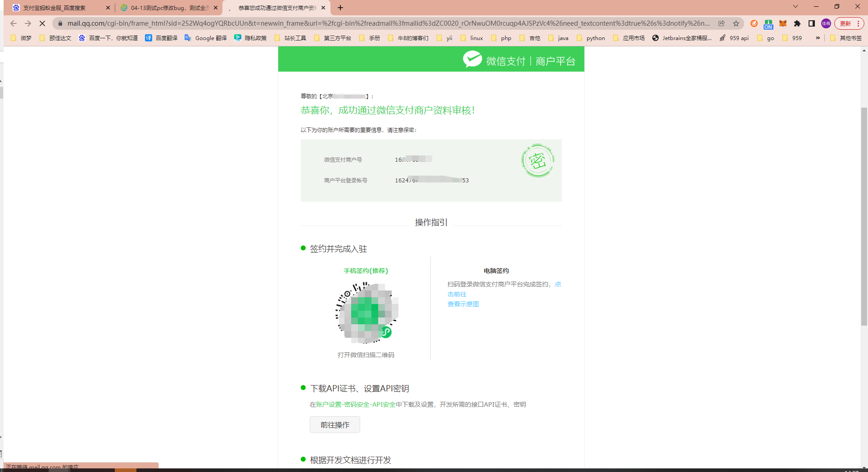
Task: Open the green ON extension icon
Action: coord(769,24)
